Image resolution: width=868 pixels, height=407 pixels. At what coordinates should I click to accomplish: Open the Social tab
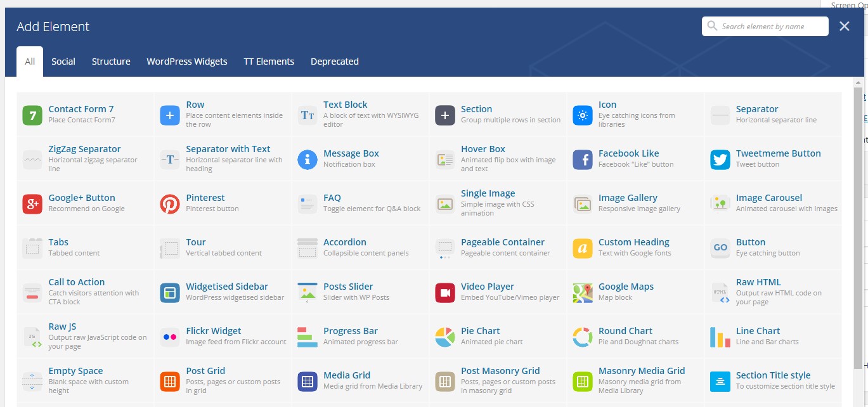(63, 61)
